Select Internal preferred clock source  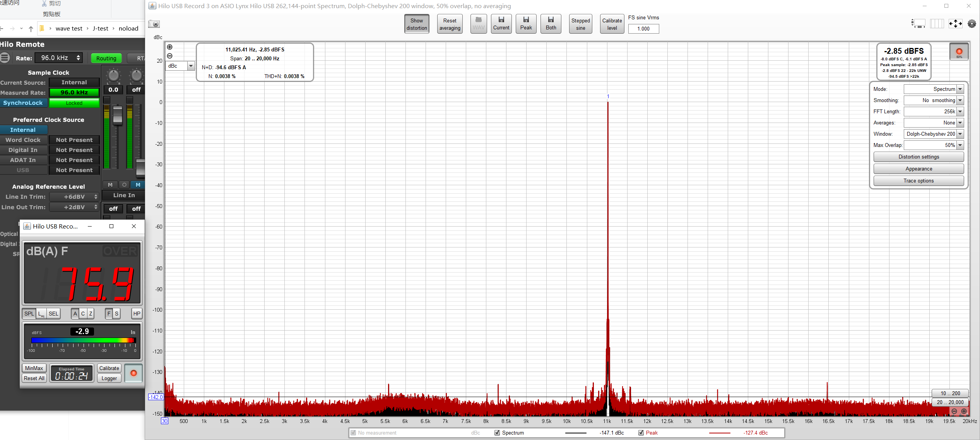tap(23, 130)
